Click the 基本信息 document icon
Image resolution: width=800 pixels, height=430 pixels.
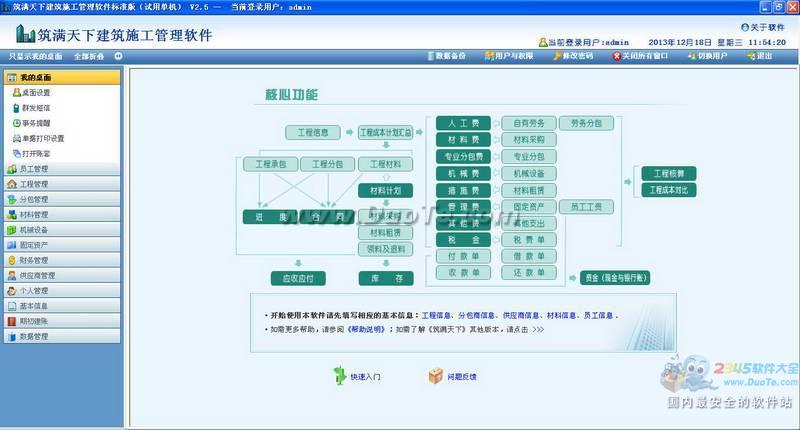click(12, 306)
